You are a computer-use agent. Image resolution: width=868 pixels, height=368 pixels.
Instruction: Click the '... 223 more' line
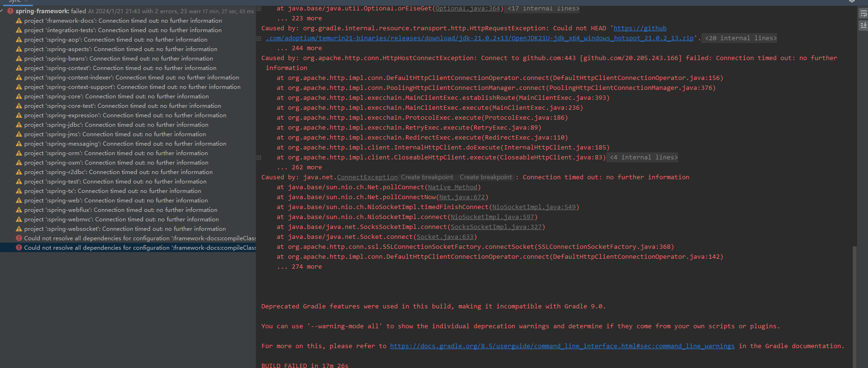click(299, 18)
